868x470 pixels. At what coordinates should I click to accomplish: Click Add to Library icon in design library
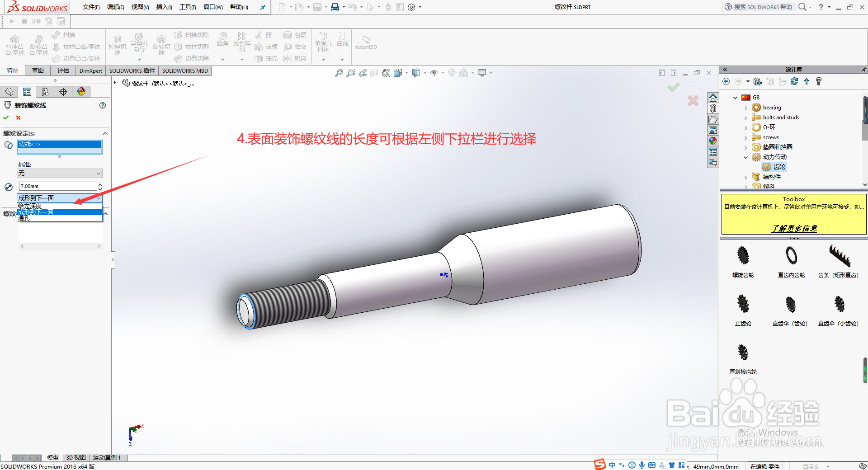coord(758,81)
